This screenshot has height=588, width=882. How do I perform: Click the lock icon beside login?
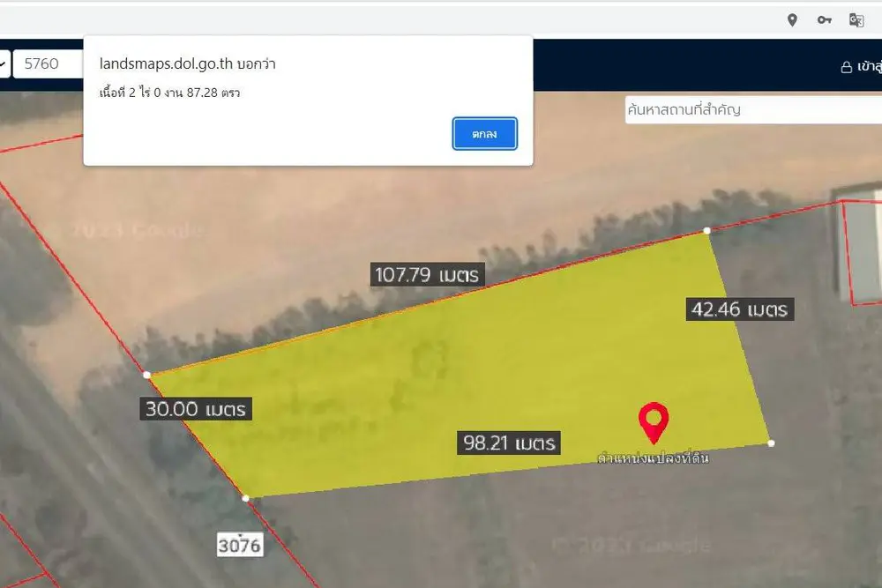coord(846,68)
